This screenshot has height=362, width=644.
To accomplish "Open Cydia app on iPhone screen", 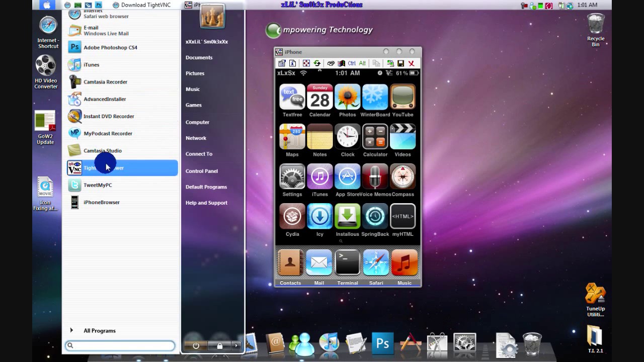I will (x=292, y=216).
